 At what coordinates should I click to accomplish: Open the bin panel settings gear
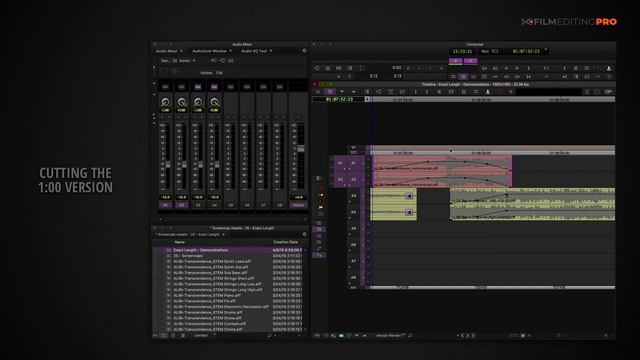pos(304,234)
